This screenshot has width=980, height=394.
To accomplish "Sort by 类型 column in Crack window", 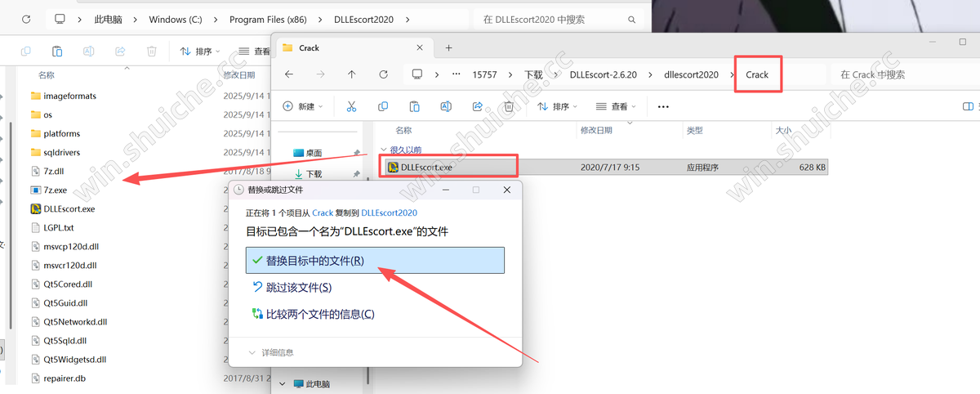I will point(695,130).
